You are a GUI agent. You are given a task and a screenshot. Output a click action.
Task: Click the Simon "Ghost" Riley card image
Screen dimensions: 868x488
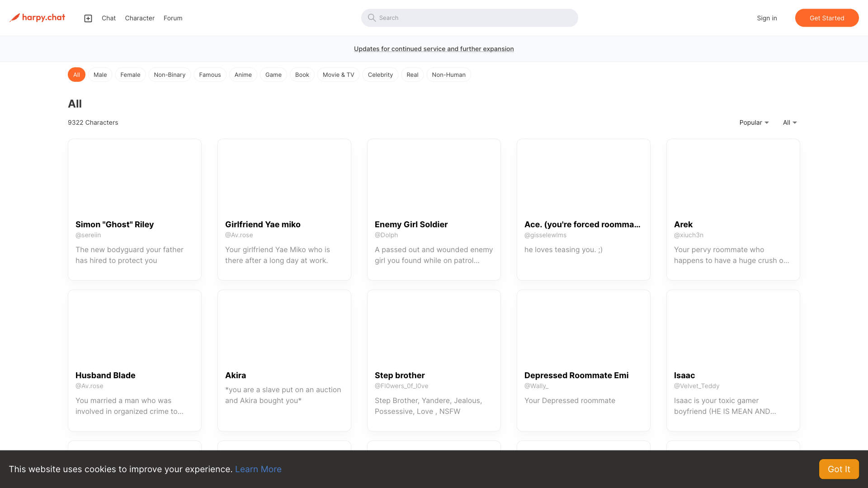[135, 176]
